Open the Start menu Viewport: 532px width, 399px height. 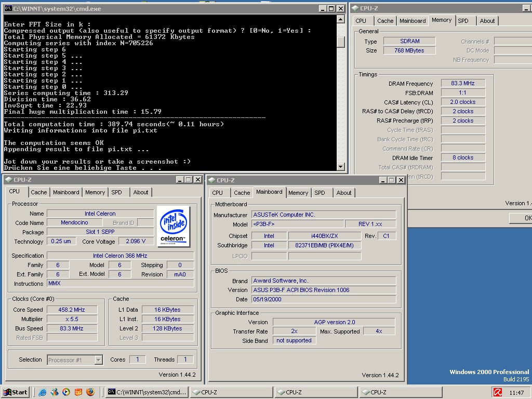tap(15, 392)
